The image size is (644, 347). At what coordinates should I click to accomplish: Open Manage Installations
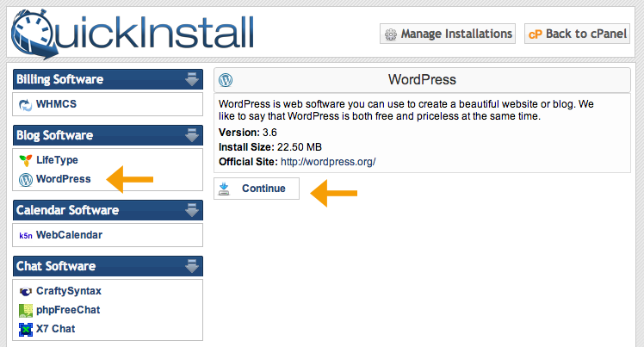[x=448, y=34]
